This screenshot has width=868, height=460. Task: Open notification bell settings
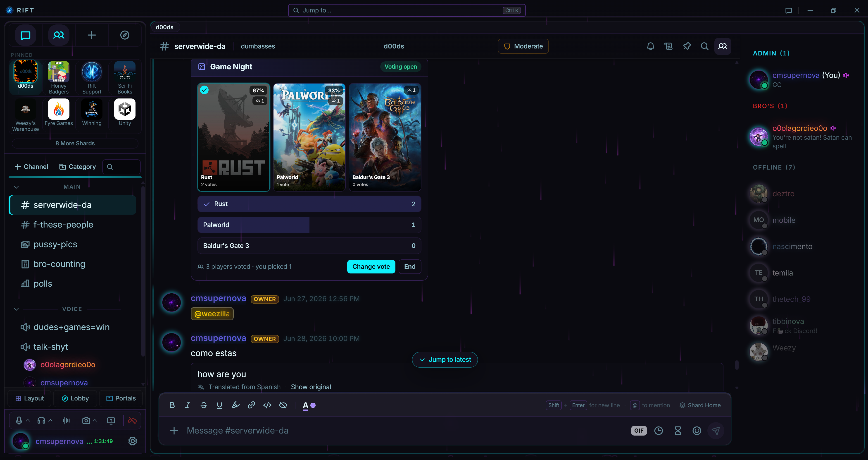(650, 46)
